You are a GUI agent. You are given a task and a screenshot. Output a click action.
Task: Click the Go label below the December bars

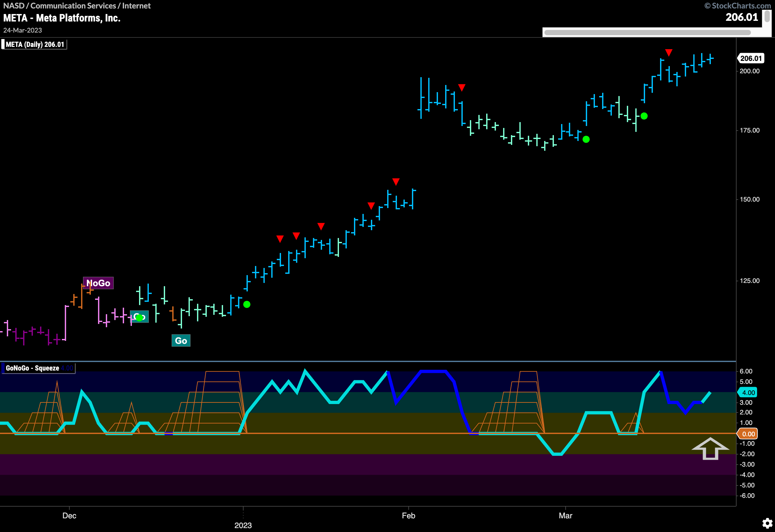coord(181,341)
